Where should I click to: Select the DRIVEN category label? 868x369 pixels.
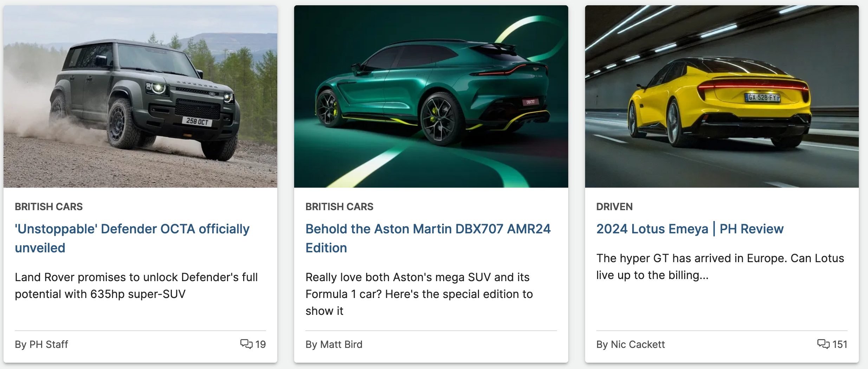tap(614, 207)
